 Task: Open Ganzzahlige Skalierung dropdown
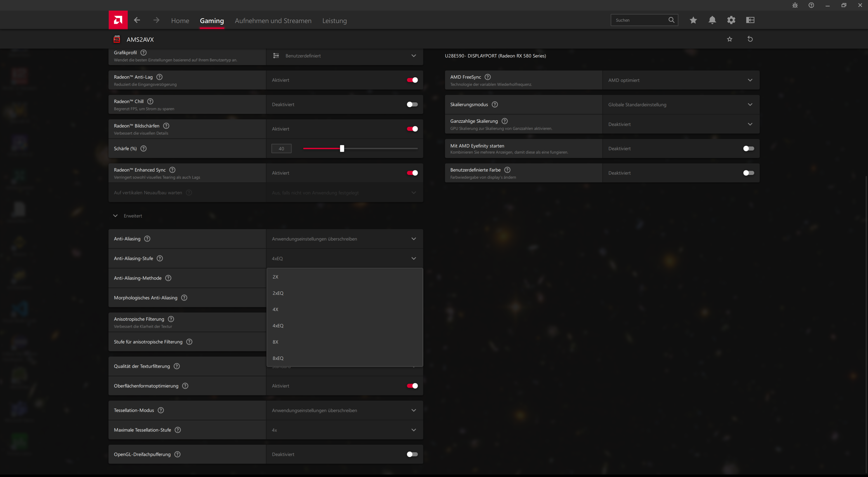(x=681, y=124)
